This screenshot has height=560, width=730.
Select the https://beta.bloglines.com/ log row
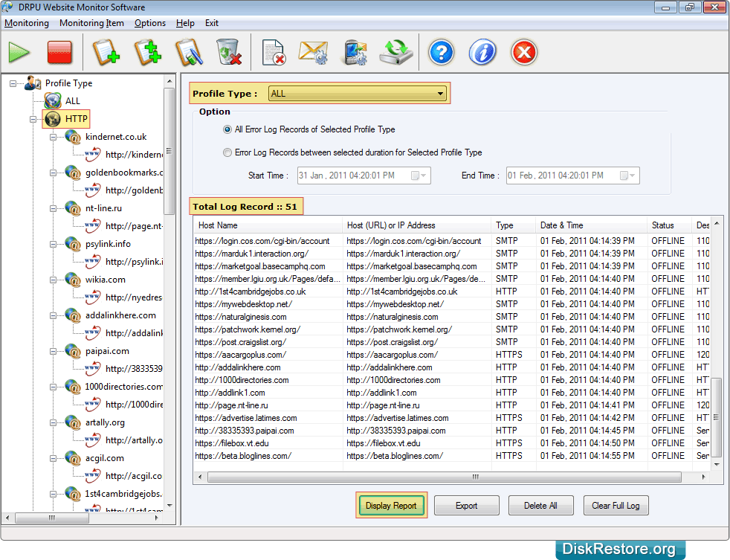[451, 456]
